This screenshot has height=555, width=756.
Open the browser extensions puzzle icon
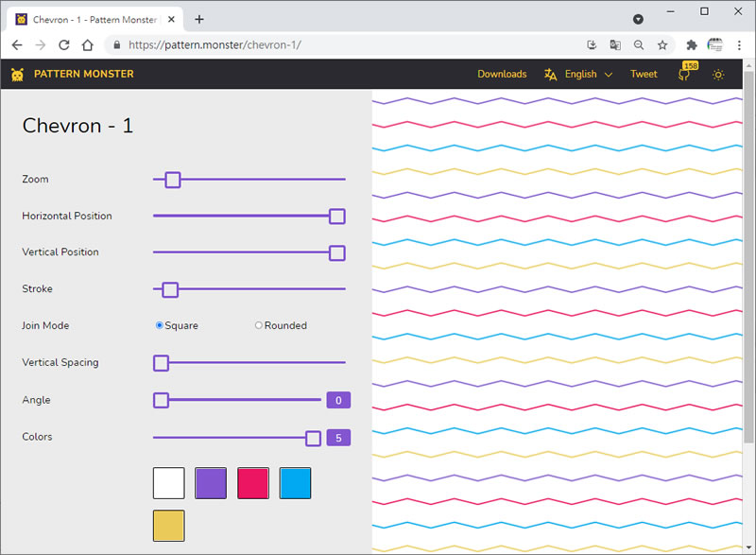[691, 44]
